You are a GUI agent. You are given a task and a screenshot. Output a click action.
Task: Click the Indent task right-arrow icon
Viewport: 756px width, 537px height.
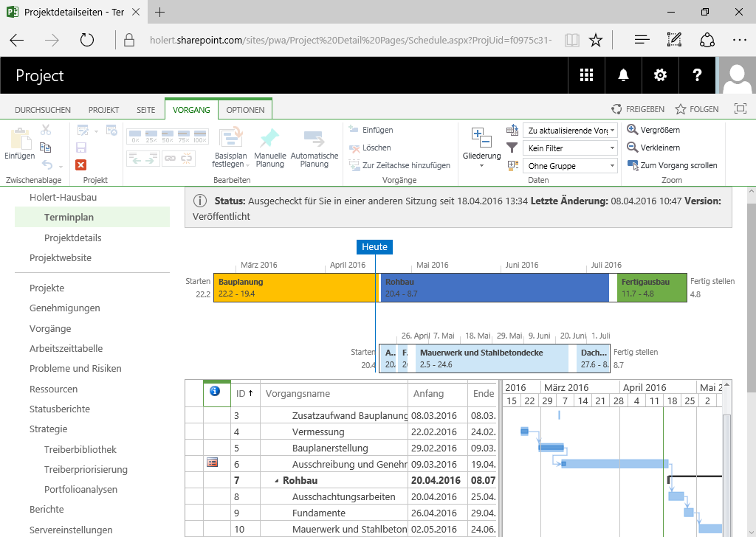point(151,158)
